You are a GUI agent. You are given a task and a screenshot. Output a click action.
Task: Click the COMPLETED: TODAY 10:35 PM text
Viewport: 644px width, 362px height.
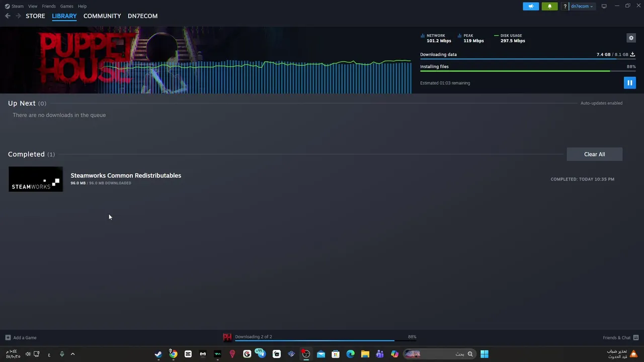tap(582, 179)
